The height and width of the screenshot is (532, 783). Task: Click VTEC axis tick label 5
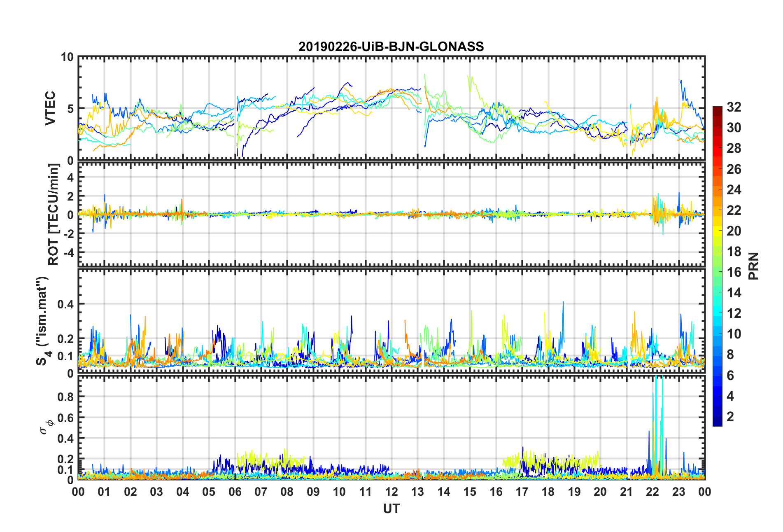(70, 109)
